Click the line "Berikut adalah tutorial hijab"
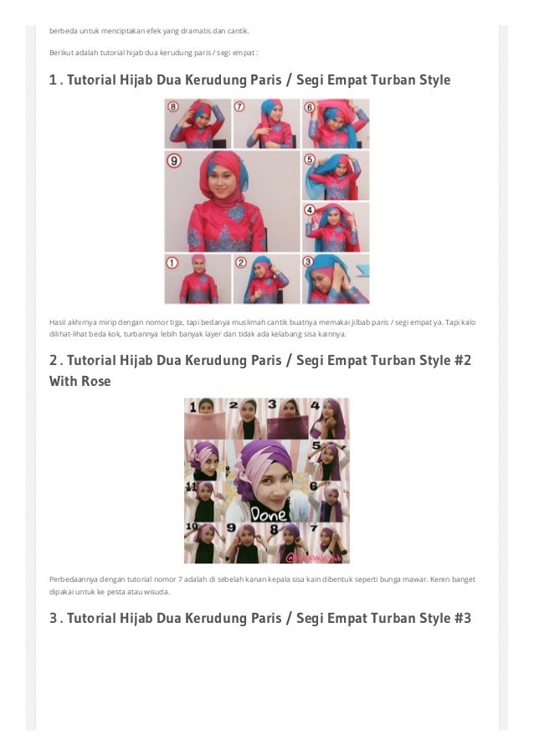 click(153, 53)
